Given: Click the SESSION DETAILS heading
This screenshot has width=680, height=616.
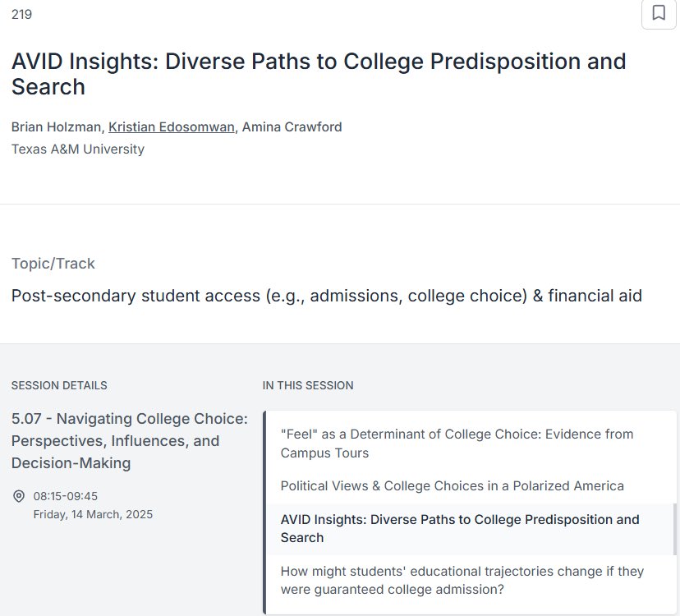Looking at the screenshot, I should (x=59, y=386).
